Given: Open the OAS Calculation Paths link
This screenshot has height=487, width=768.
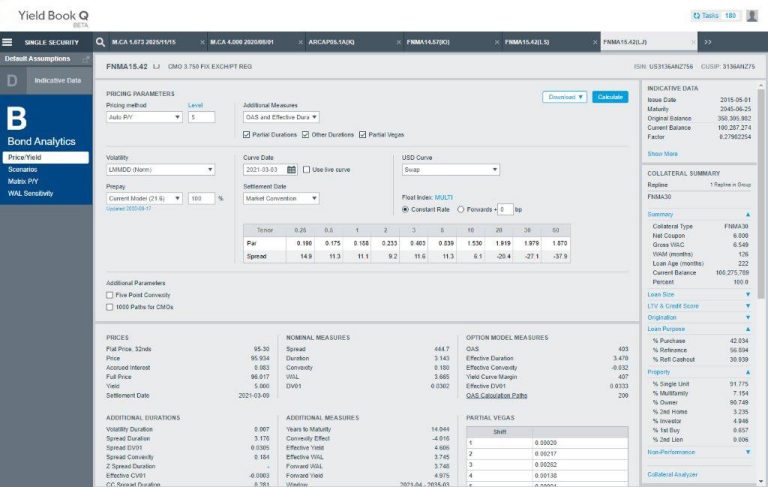Looking at the screenshot, I should coord(497,395).
